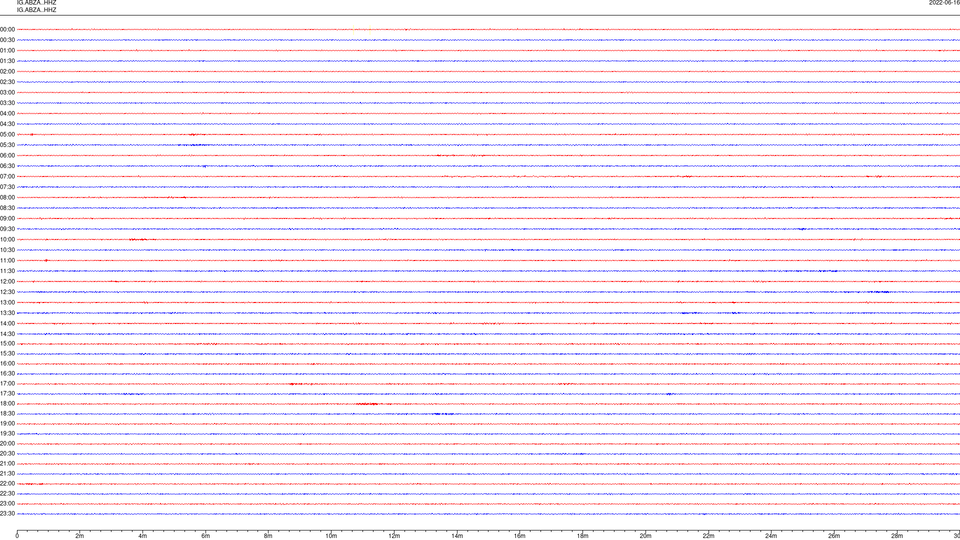Click the 07:00 row label
The image size is (960, 540).
(7, 177)
